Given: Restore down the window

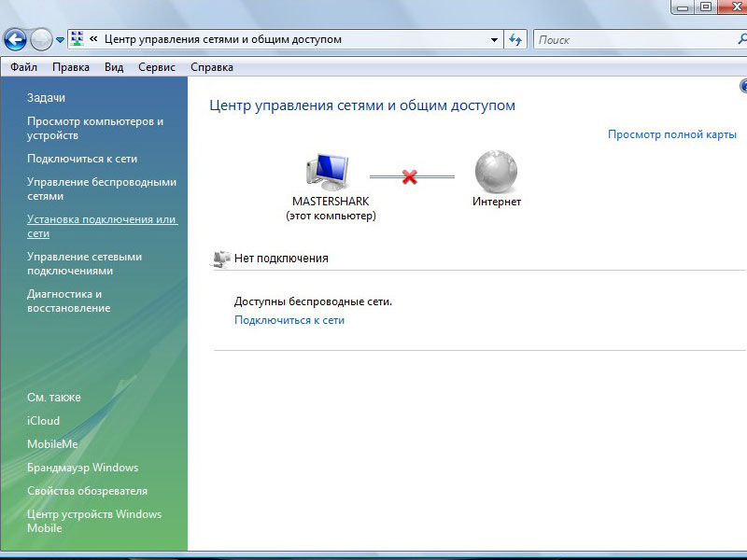Looking at the screenshot, I should tap(706, 7).
